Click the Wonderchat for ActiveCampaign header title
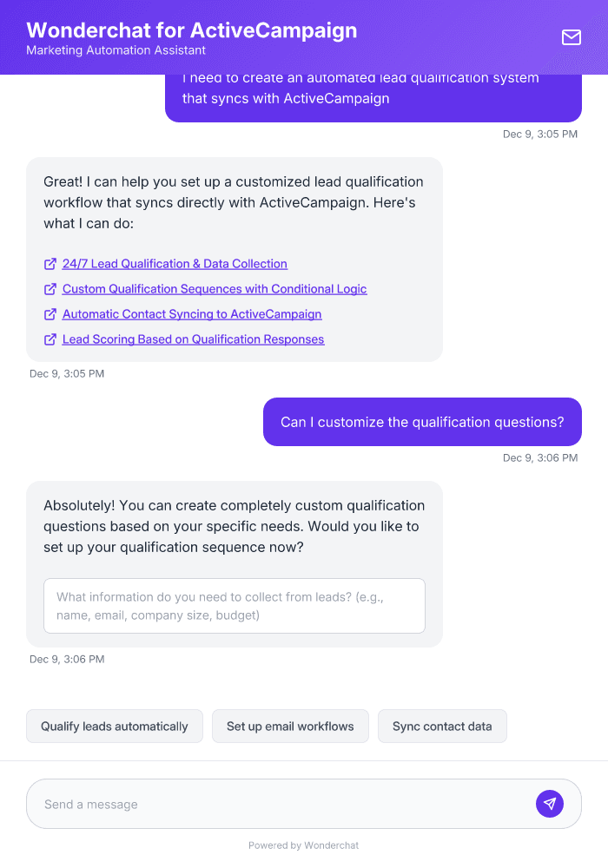 click(192, 30)
